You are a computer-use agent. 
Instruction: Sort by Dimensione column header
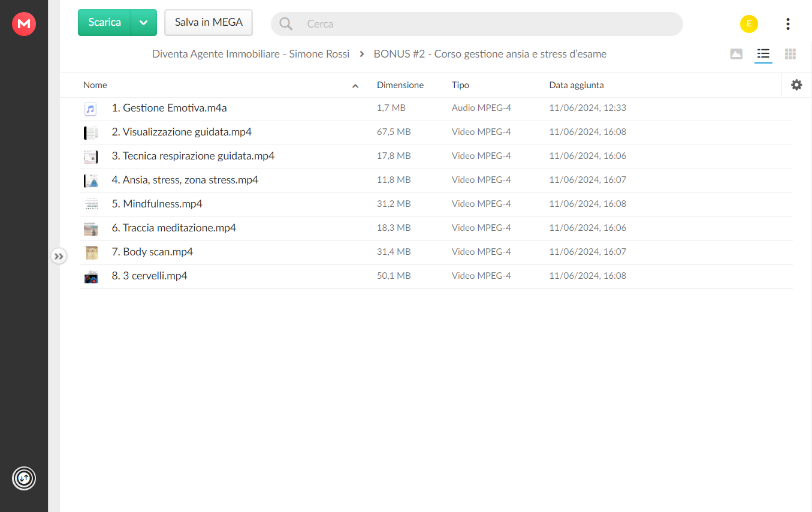coord(400,85)
